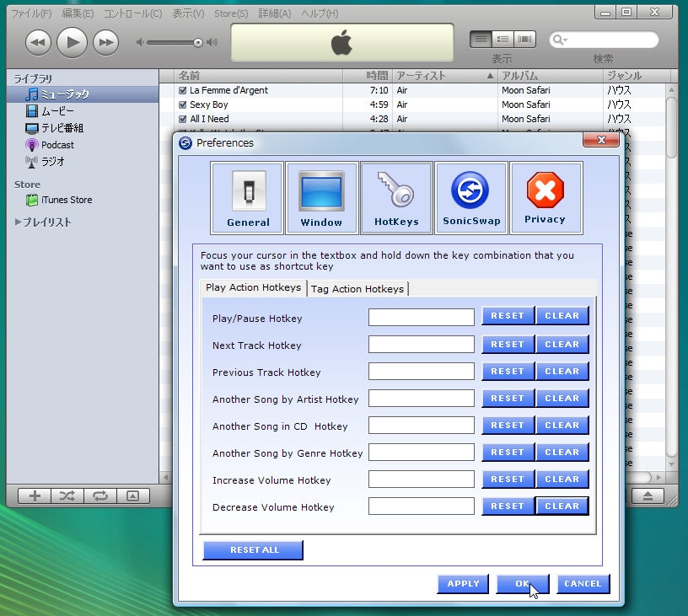Click the search magnifier icon
Viewport: 688px width, 616px height.
557,40
